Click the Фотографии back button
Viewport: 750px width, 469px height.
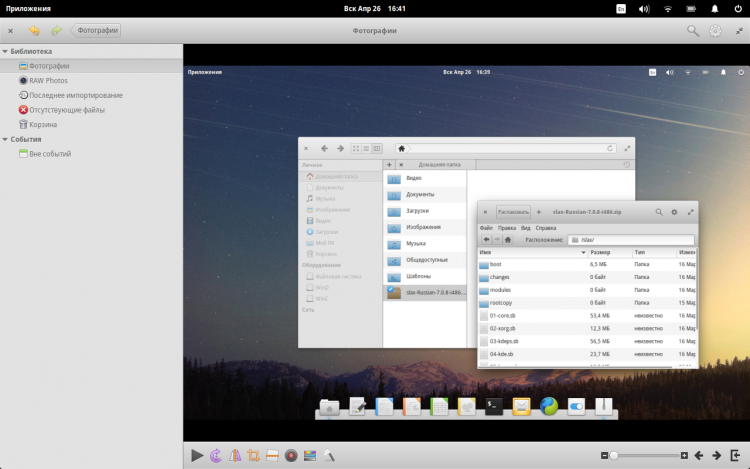coord(96,31)
